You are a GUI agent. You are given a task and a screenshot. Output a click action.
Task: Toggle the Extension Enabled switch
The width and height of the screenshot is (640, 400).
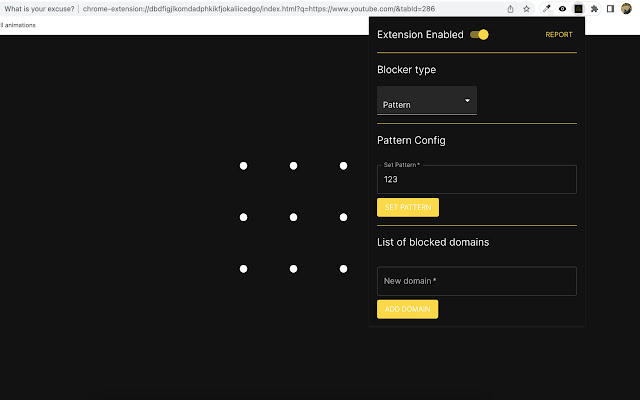(x=480, y=35)
